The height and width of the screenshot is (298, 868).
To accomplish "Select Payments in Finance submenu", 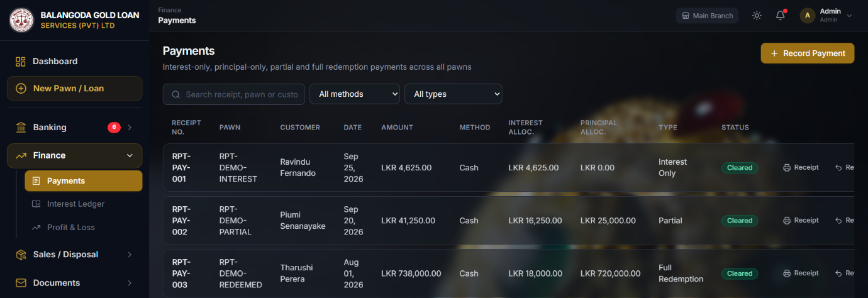I will [x=84, y=181].
